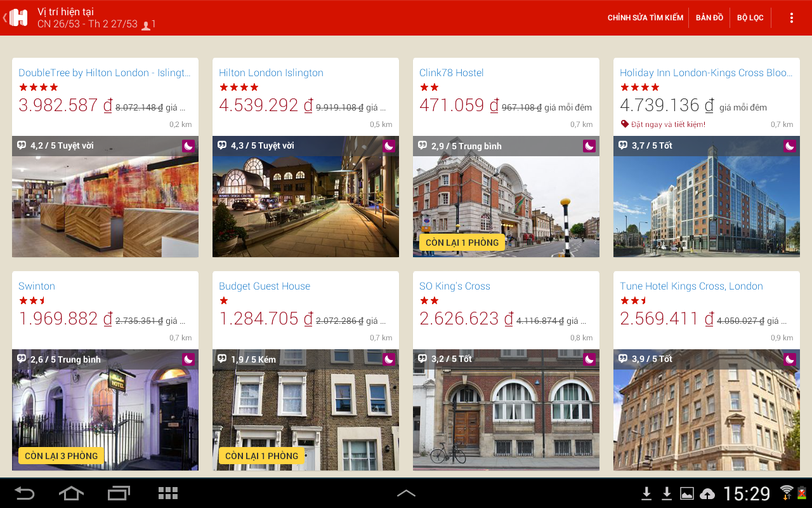Tap moon night icon on Tune Hotel photo
The image size is (812, 508).
790,359
